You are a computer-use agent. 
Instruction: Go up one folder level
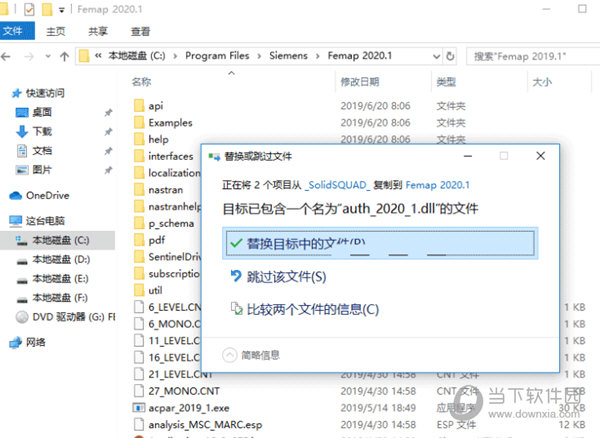click(x=64, y=57)
